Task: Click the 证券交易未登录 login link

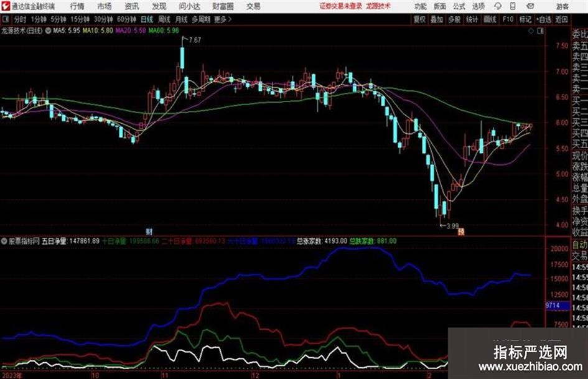Action: click(x=340, y=6)
